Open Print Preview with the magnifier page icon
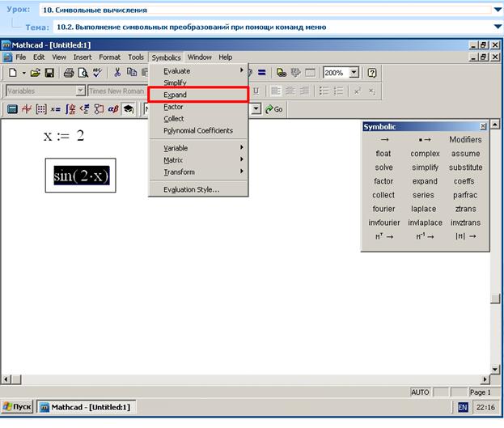 83,73
